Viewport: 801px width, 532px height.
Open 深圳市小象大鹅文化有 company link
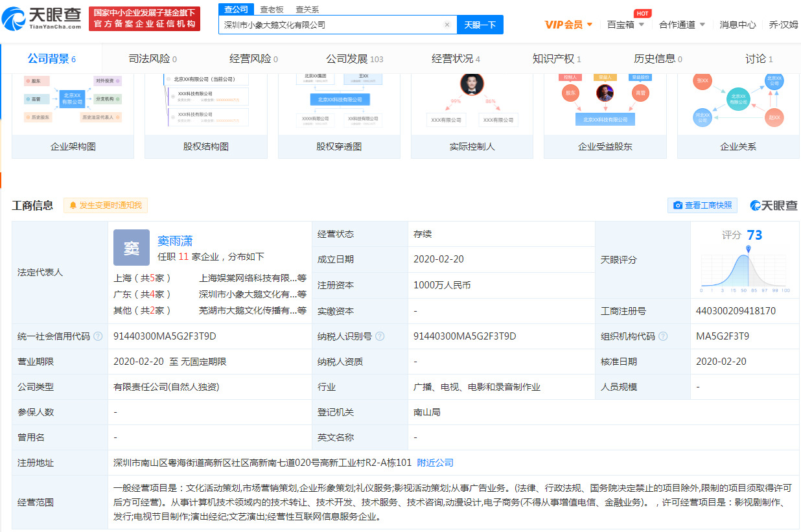248,294
